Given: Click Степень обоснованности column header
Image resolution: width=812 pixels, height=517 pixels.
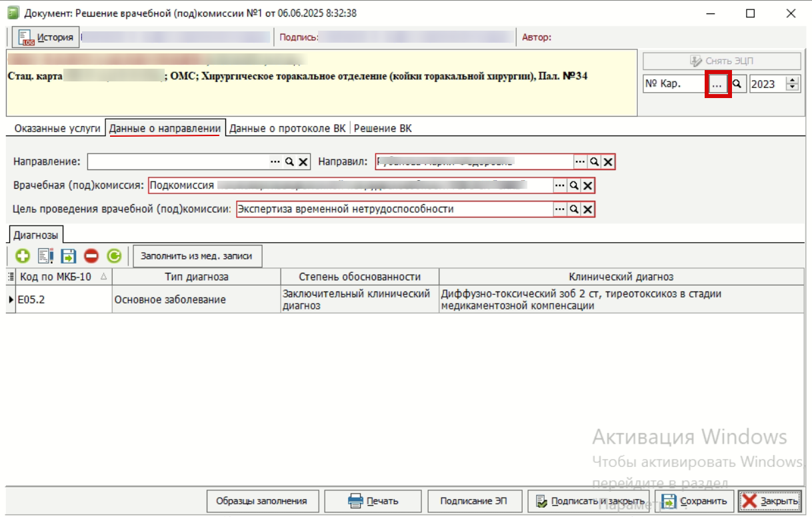Looking at the screenshot, I should pos(360,276).
